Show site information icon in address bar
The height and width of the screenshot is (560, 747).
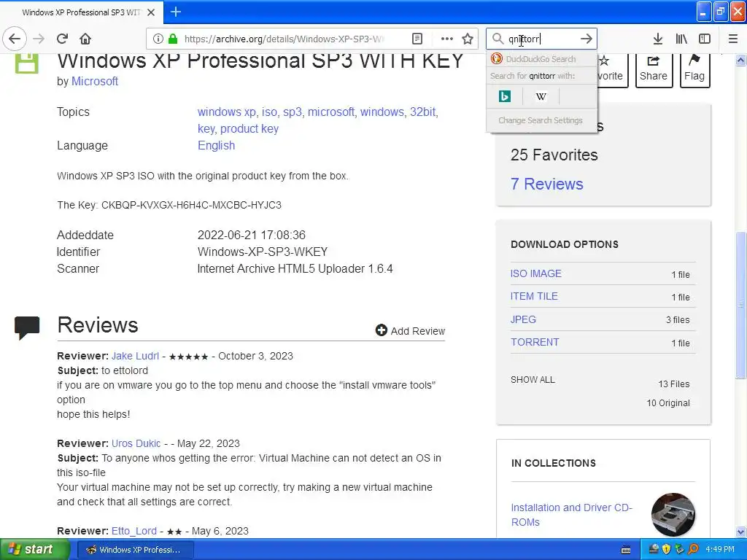pos(158,39)
